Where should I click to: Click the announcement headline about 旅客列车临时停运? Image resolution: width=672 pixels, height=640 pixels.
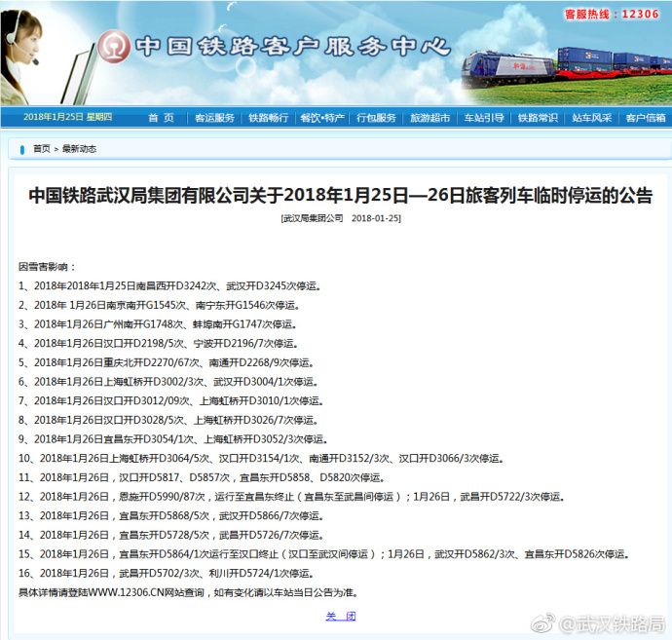click(340, 196)
